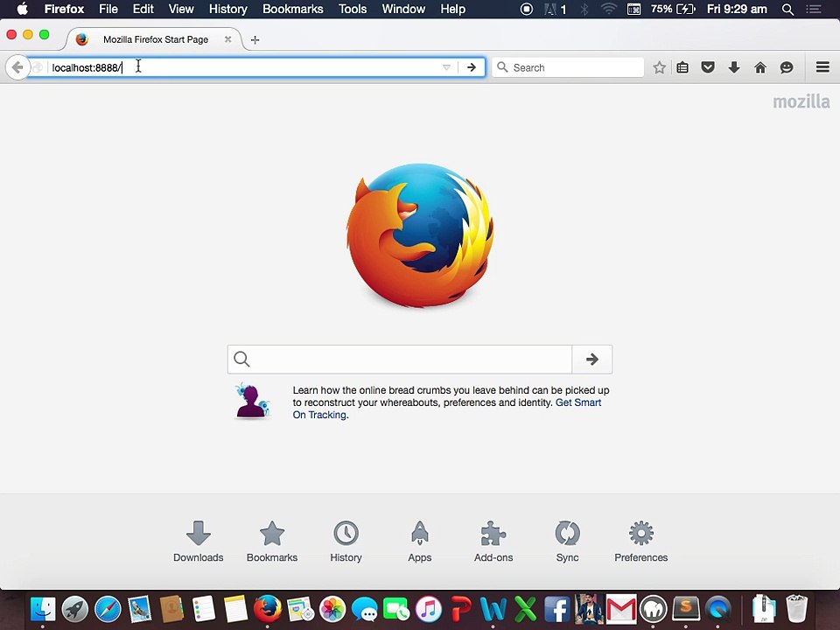Click the Fri 9:29 am clock
This screenshot has height=630, width=840.
(737, 9)
